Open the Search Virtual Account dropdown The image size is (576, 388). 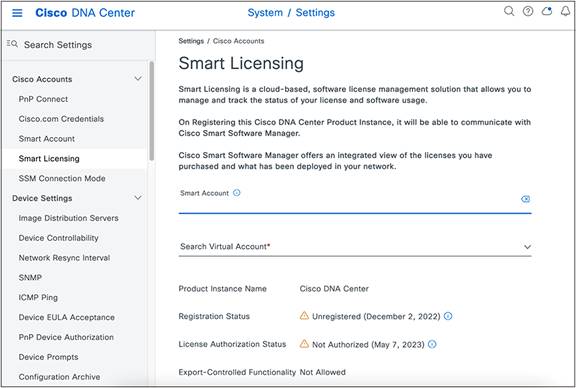point(355,247)
